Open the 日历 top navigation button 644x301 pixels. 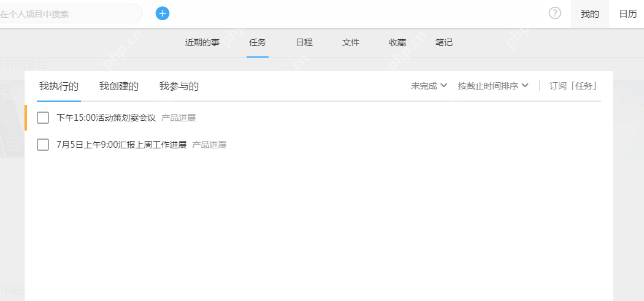click(628, 14)
